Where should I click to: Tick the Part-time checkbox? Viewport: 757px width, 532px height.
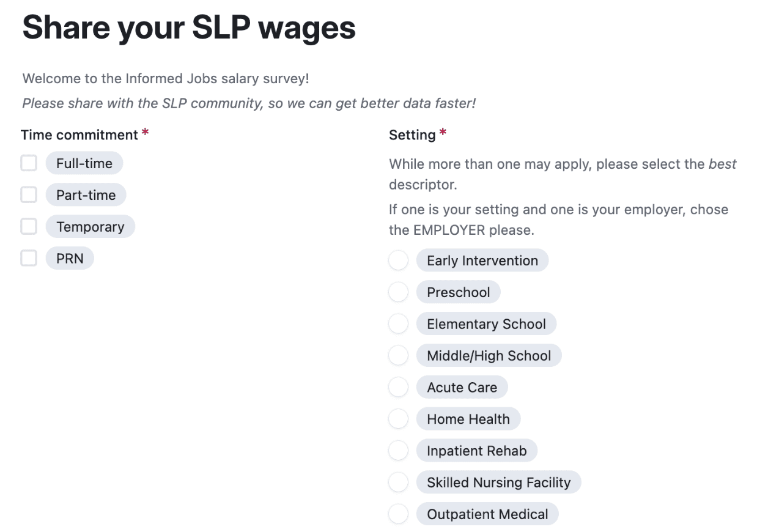coord(29,195)
